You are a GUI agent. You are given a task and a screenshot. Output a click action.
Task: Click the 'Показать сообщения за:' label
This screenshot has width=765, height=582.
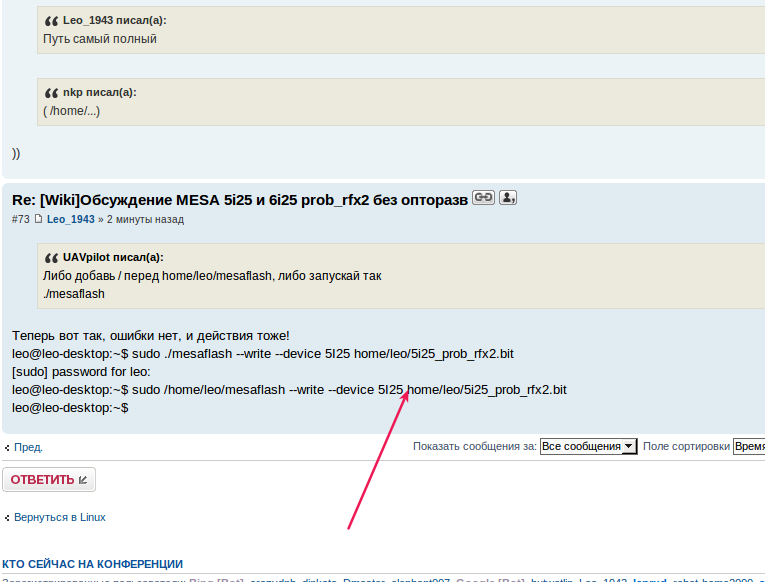pyautogui.click(x=475, y=446)
